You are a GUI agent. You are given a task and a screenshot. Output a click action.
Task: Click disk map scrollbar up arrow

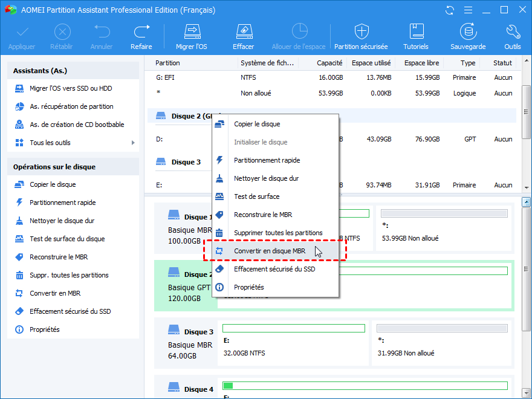click(526, 202)
